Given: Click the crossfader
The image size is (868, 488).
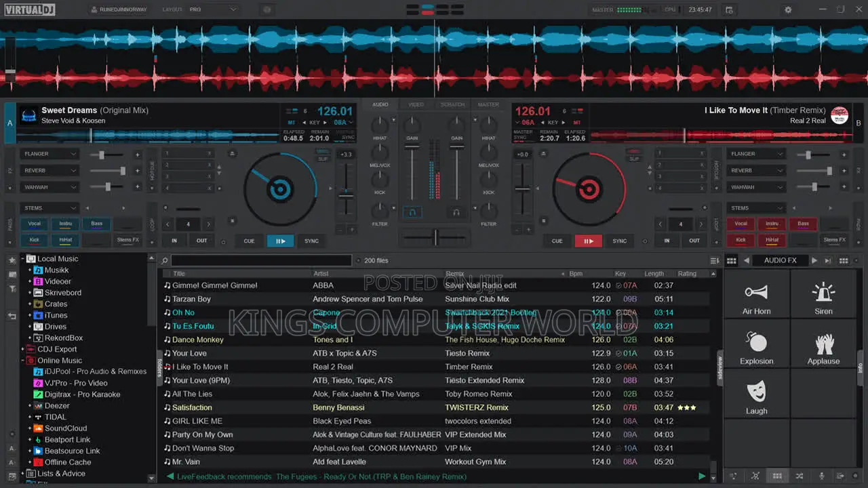Looking at the screenshot, I should (435, 237).
